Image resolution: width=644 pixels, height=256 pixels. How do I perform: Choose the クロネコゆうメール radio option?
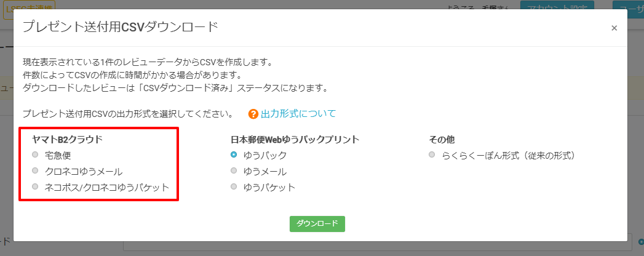click(x=35, y=170)
